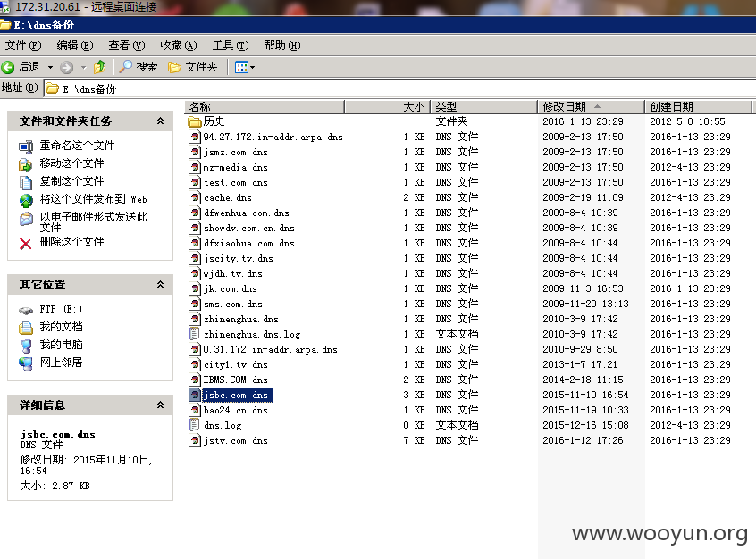The image size is (756, 559).
Task: Select jsmz.com.dns file icon
Action: [195, 152]
